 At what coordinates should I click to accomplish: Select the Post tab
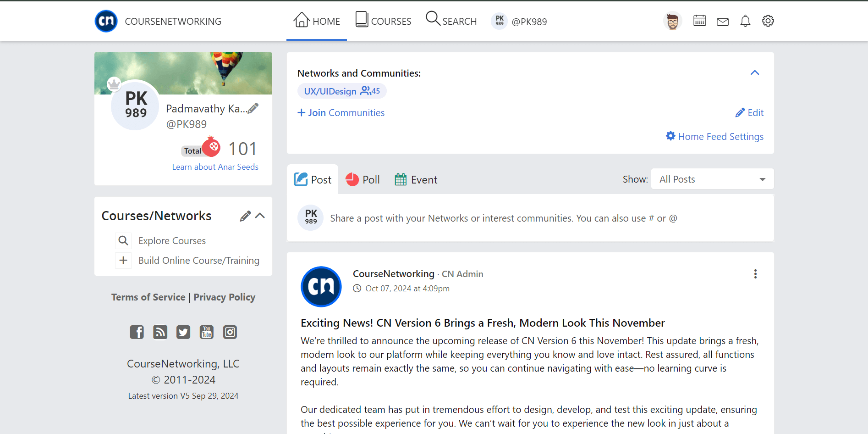coord(313,179)
